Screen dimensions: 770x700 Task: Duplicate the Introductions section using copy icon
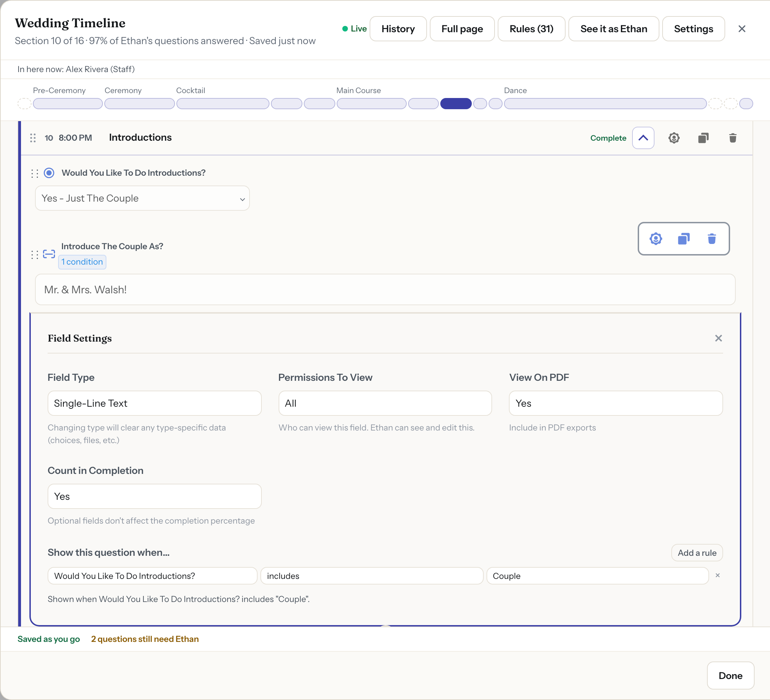[x=703, y=138]
